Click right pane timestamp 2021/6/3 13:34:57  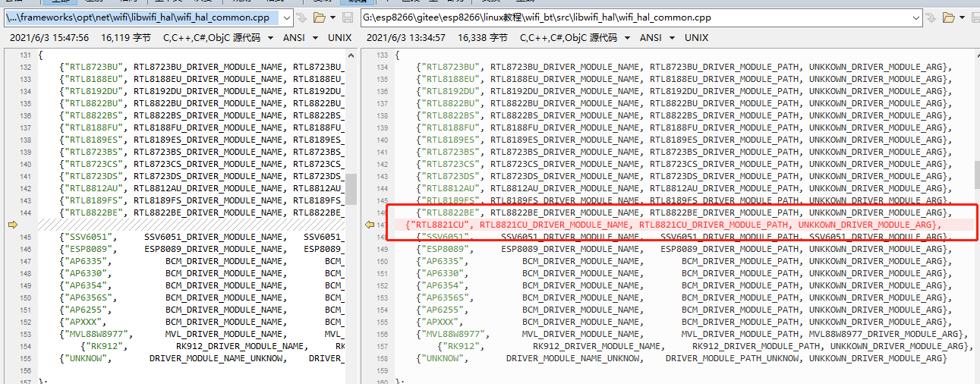pos(406,37)
